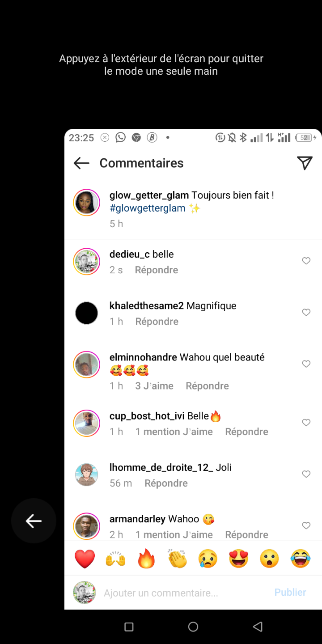View likes on cup_bost_hot_ivi's comment
The height and width of the screenshot is (644, 322).
(x=174, y=432)
